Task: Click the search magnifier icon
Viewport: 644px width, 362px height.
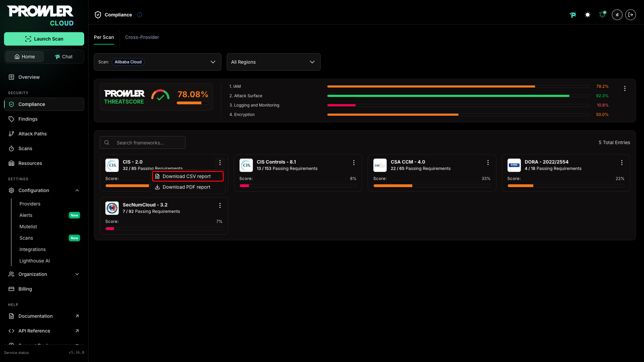Action: coord(107,142)
